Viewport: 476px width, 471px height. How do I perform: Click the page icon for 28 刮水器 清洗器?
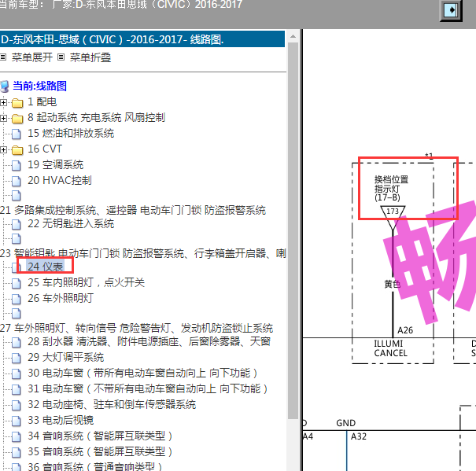pos(17,342)
